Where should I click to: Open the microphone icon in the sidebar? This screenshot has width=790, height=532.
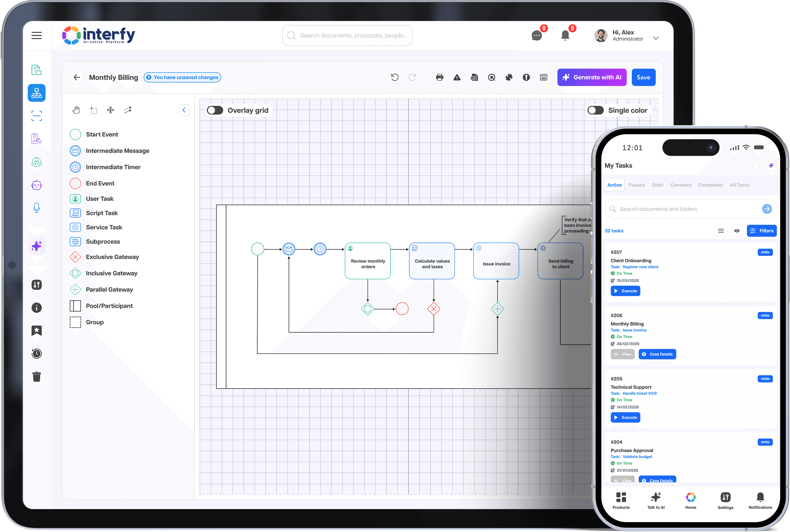37,208
